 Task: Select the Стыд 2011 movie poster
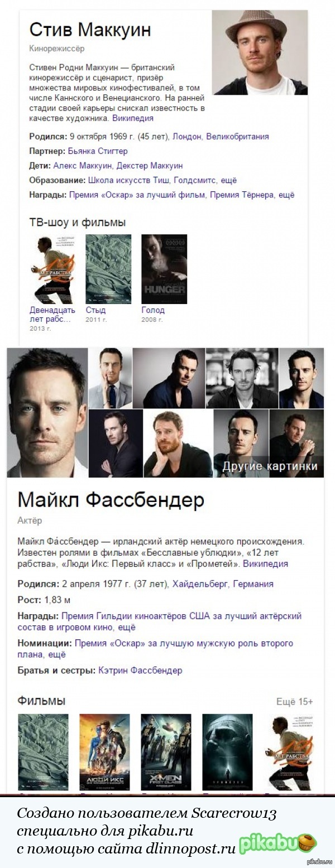[108, 269]
